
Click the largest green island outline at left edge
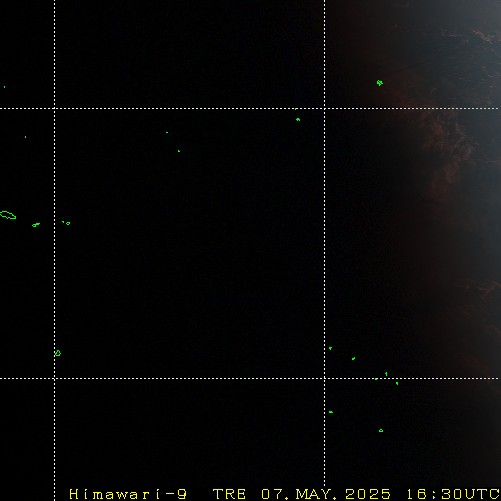(8, 215)
